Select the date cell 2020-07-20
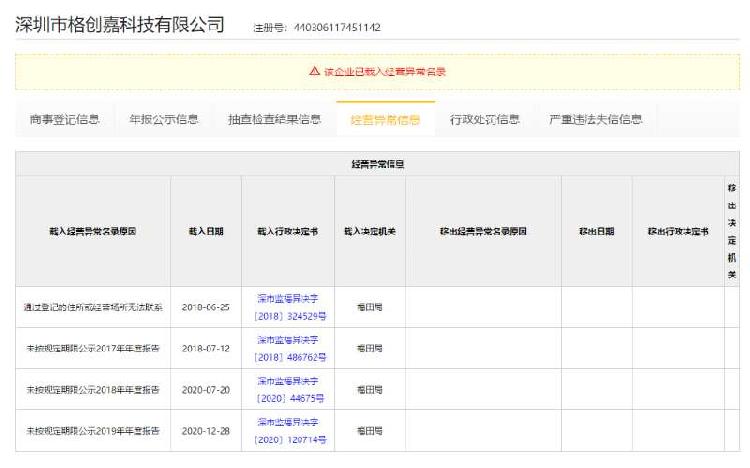Viewport: 750px width, 468px height. click(x=206, y=390)
